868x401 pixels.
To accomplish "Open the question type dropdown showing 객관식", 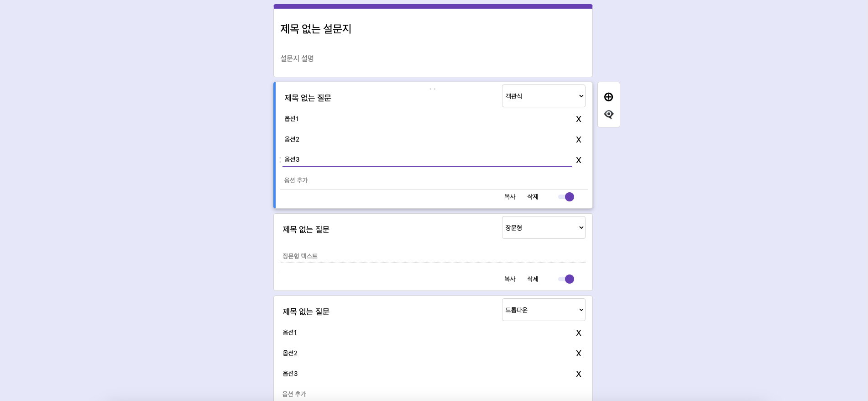I will point(543,96).
